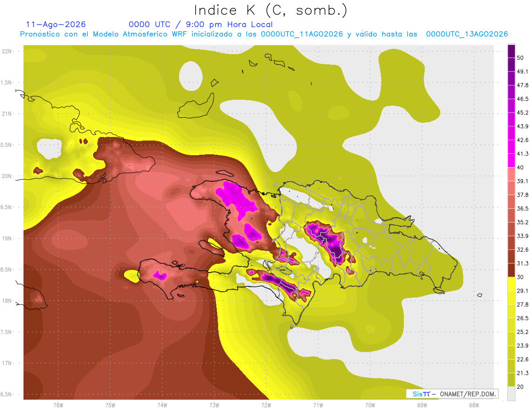Click the latitude label "17N"

point(8,364)
